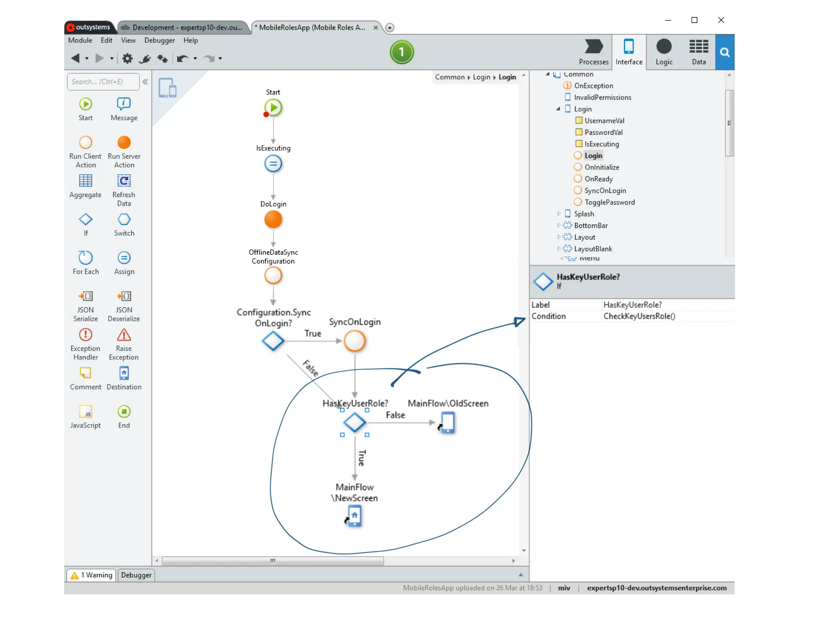This screenshot has height=630, width=840.
Task: Open the search magnifier in top right
Action: click(x=724, y=52)
